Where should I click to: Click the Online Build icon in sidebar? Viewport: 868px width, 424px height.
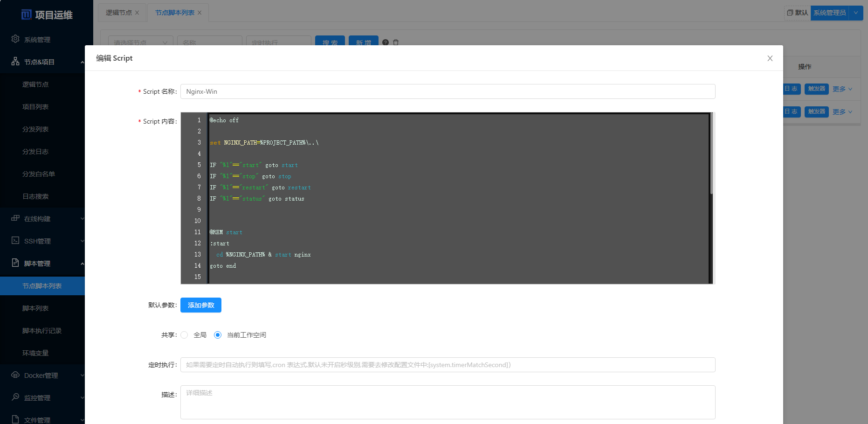point(15,218)
